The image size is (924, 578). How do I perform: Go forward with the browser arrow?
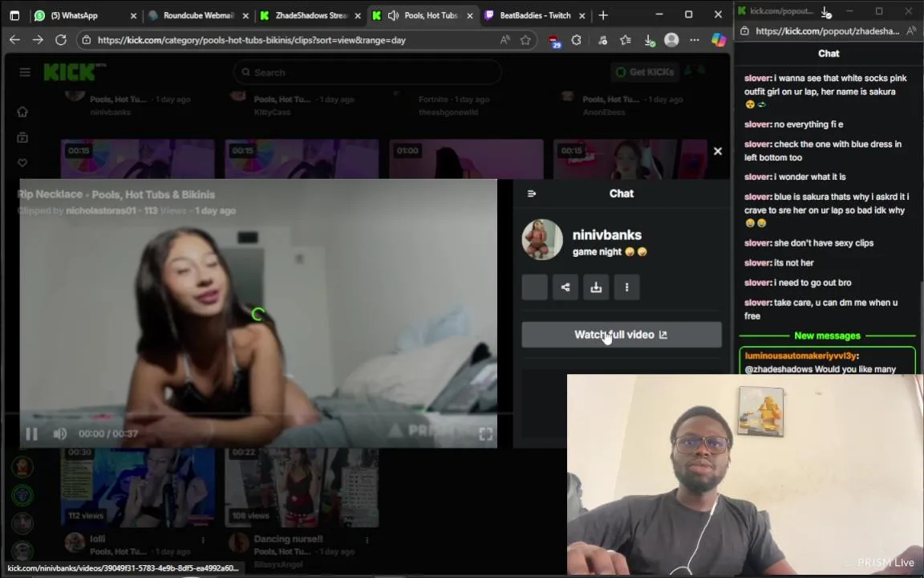tap(38, 40)
